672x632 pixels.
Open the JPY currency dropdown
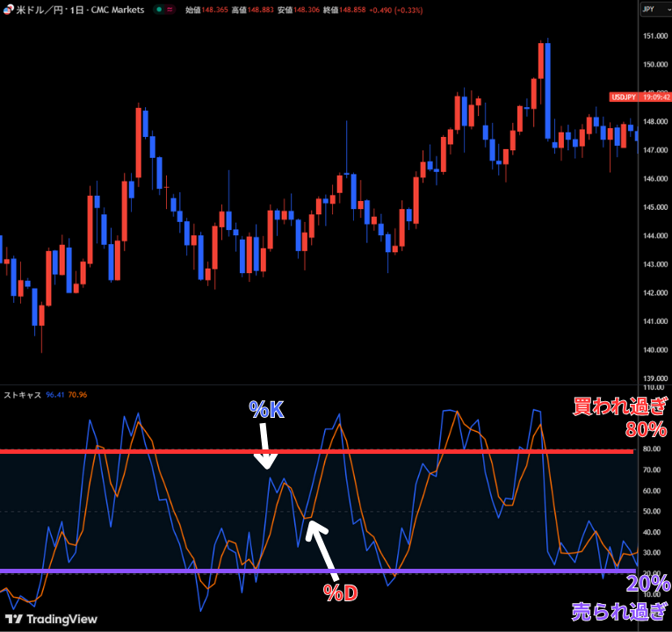652,10
